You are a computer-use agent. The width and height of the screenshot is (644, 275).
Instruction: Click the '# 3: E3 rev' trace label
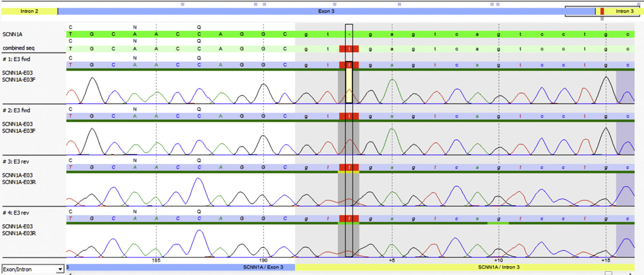pos(16,162)
